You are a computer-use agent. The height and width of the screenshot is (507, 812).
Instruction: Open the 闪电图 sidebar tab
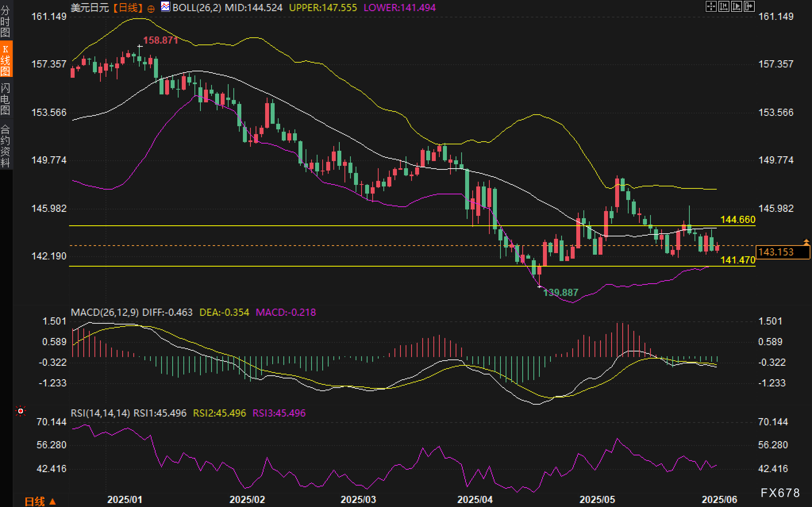[6, 99]
